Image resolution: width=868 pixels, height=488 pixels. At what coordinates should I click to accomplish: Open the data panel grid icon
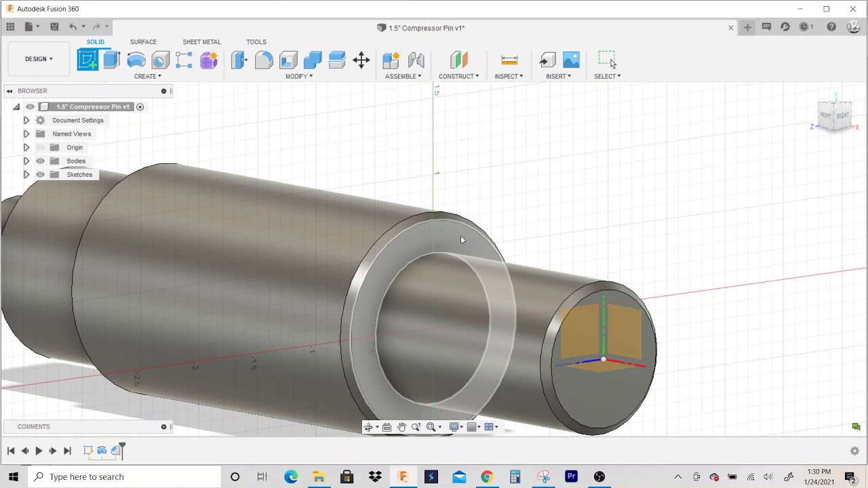point(10,27)
